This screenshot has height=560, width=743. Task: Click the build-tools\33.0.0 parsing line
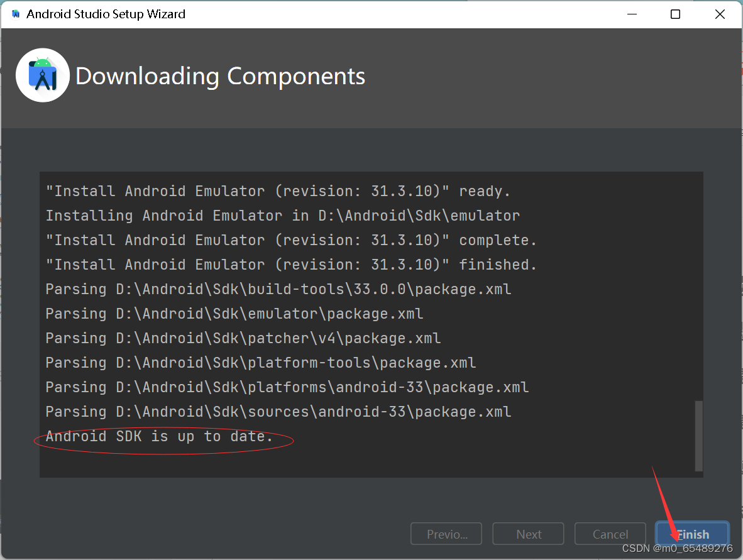[x=278, y=289]
